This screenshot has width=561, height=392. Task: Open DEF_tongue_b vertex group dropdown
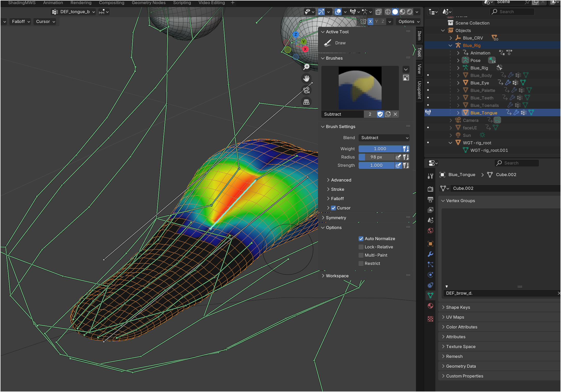[73, 12]
